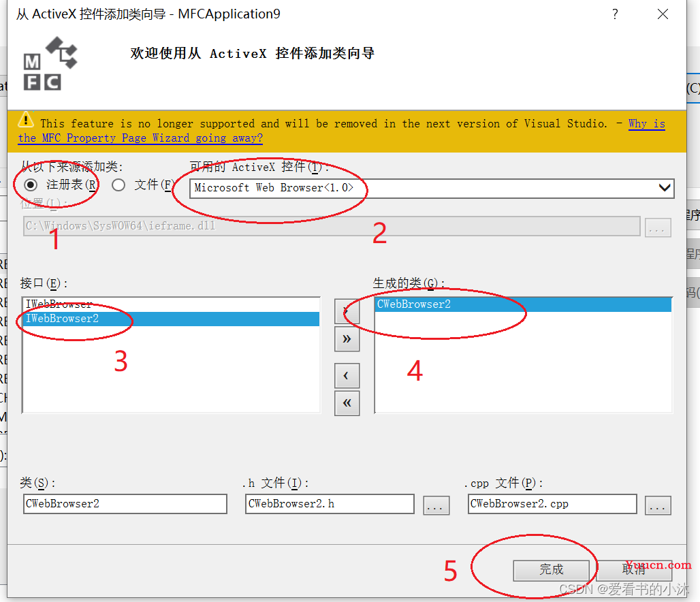Click the browse button for the .cpp file

[658, 505]
